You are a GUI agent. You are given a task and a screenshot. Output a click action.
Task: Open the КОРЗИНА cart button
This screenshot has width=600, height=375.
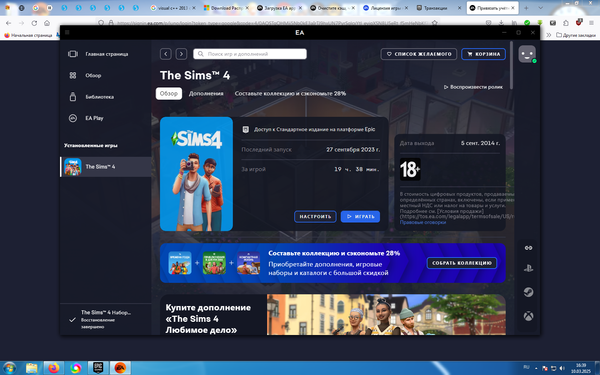[483, 54]
